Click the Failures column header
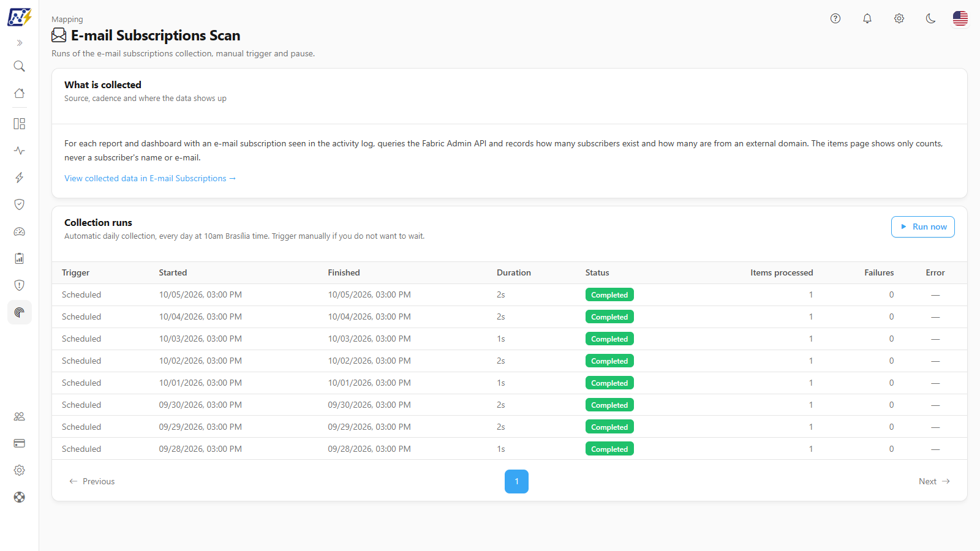This screenshot has width=980, height=551. tap(879, 272)
